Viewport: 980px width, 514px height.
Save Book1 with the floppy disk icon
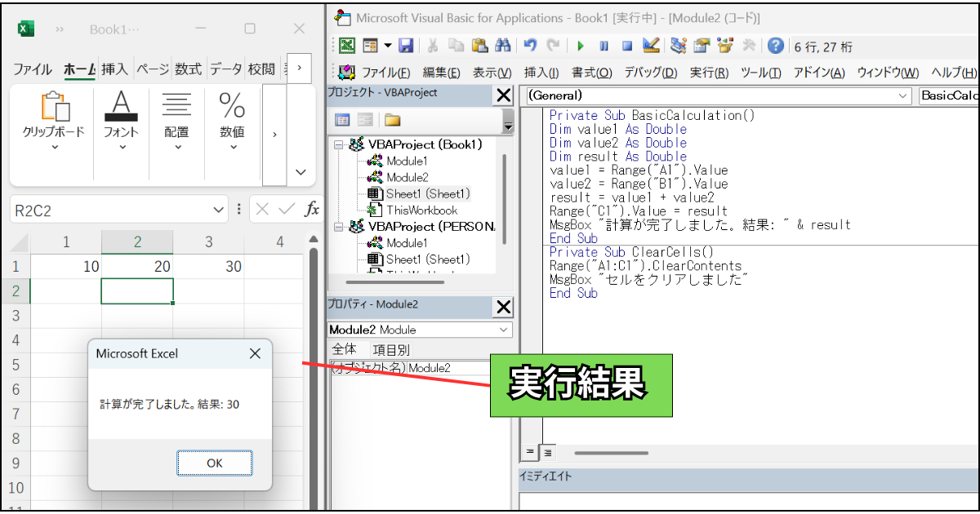pyautogui.click(x=406, y=46)
